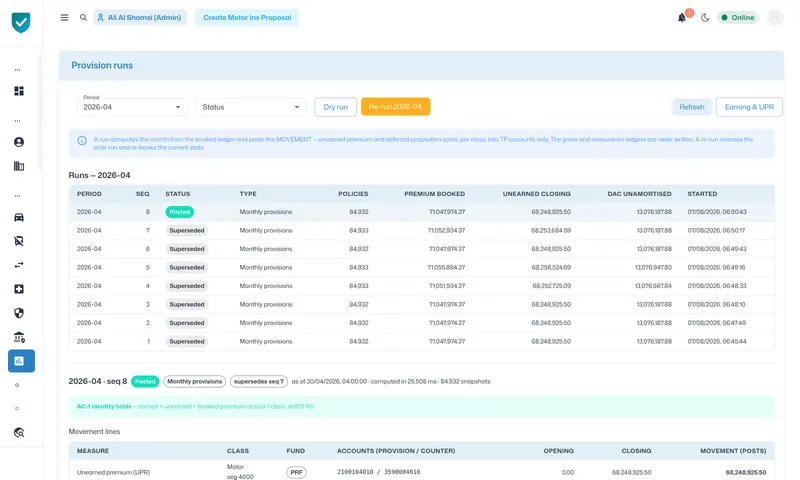Open the Period 2026-04 dropdown
Image resolution: width=800 pixels, height=480 pixels.
click(132, 107)
